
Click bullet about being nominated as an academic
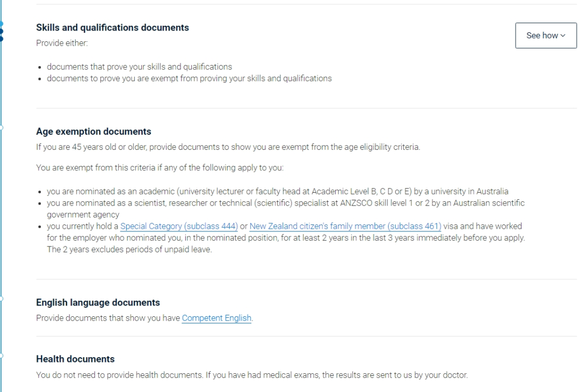tap(277, 191)
